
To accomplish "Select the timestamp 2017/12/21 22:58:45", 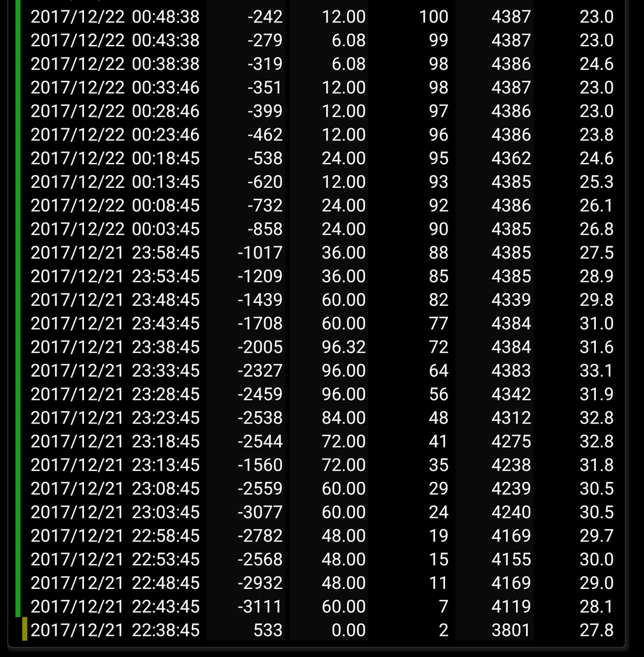I will point(115,536).
